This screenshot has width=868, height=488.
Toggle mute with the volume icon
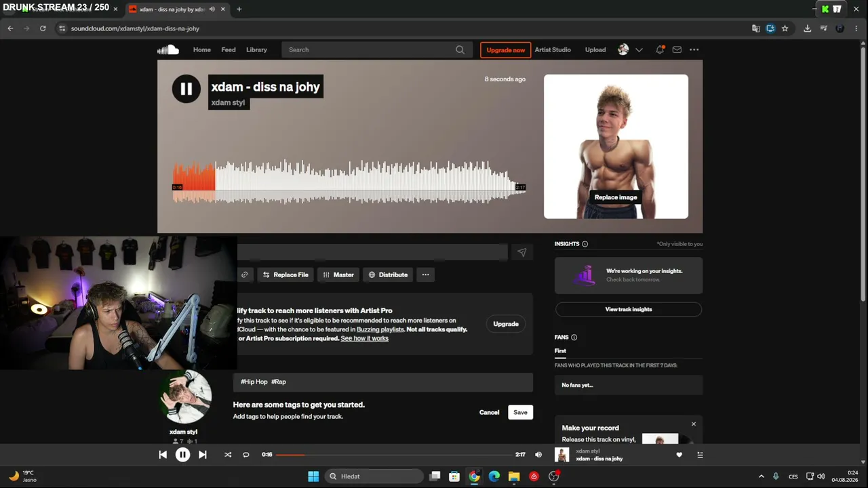(x=538, y=455)
